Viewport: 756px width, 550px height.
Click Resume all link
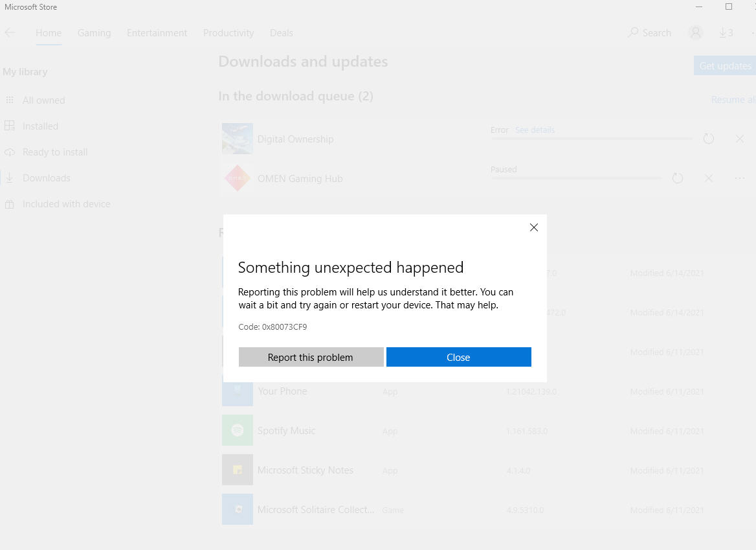click(733, 99)
